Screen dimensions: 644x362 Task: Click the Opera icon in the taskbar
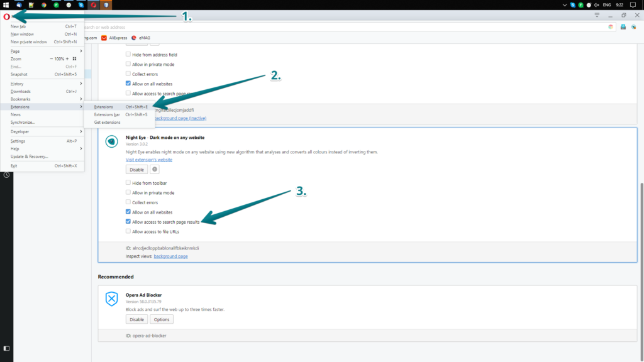point(93,4)
